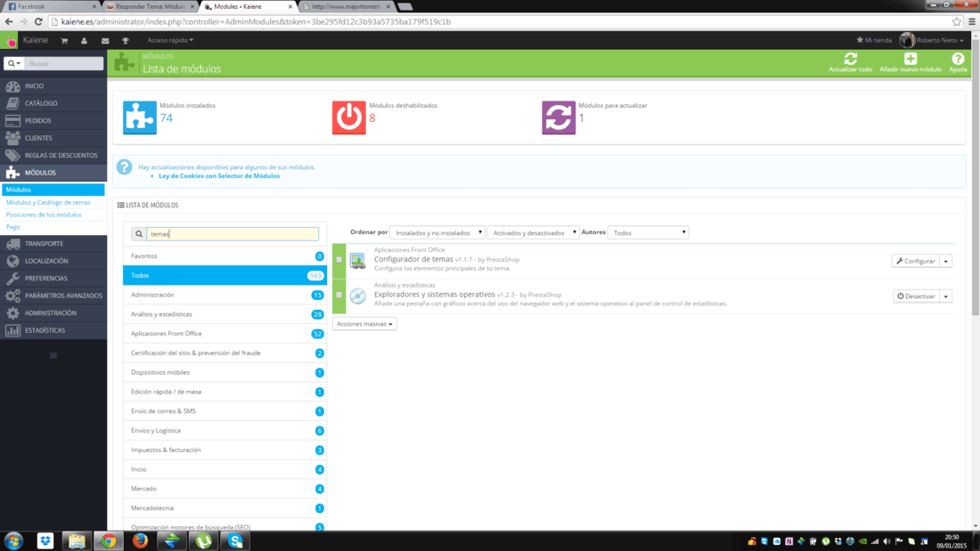The width and height of the screenshot is (980, 551).
Task: Open the Parámetros Avanzados sidebar menu
Action: tap(53, 296)
